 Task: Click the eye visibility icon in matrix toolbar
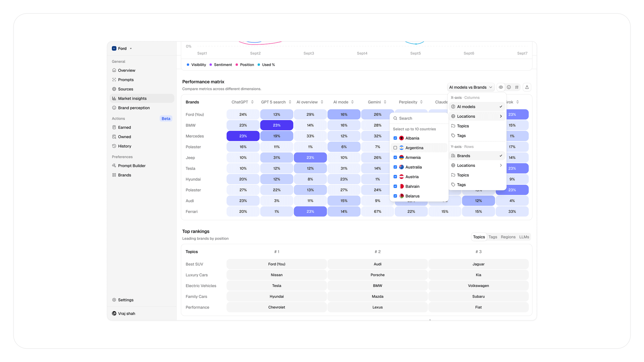pyautogui.click(x=501, y=87)
